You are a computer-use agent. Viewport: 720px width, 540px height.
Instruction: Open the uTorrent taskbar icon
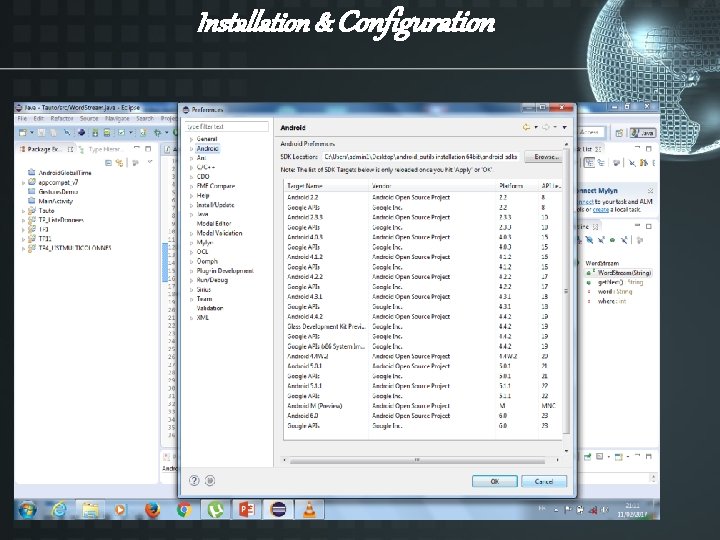click(214, 509)
